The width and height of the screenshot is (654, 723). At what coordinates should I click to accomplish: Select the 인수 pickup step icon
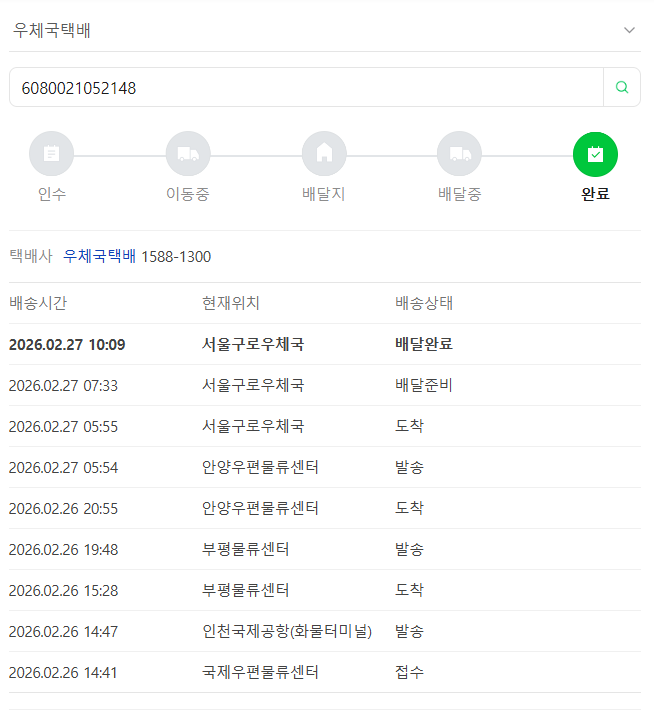click(51, 154)
